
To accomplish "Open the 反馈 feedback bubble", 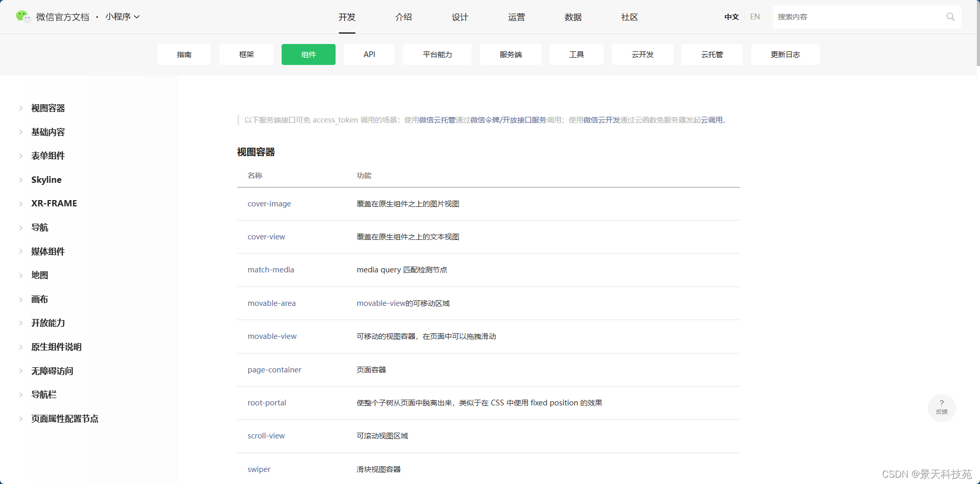I will (941, 408).
